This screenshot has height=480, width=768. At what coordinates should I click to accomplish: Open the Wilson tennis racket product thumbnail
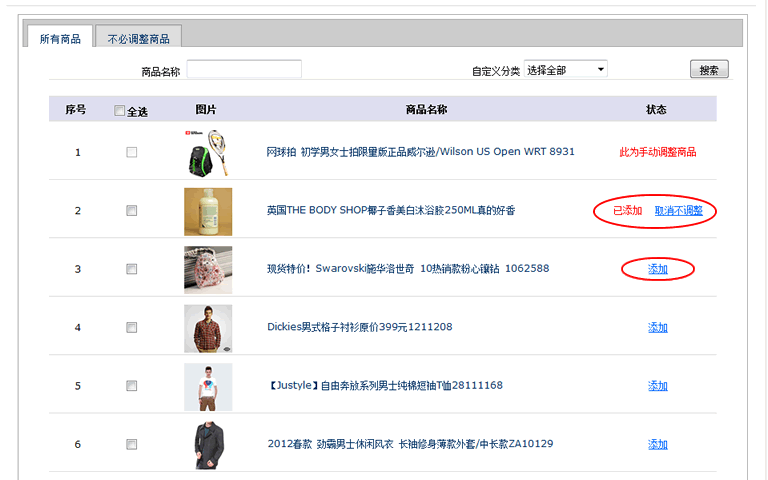pos(208,153)
